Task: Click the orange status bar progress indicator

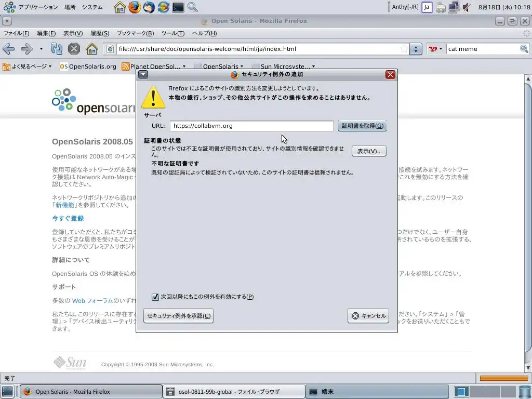Action: (504, 378)
